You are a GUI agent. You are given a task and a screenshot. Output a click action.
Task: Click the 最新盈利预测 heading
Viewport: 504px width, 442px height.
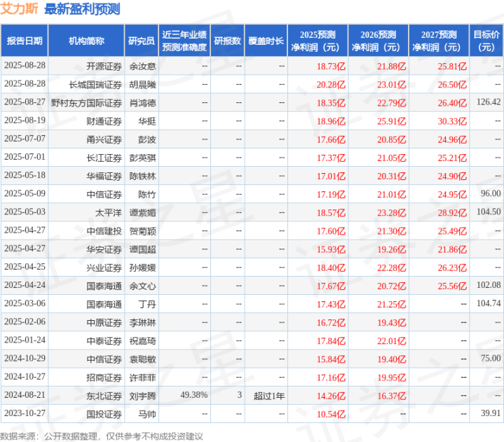click(82, 9)
